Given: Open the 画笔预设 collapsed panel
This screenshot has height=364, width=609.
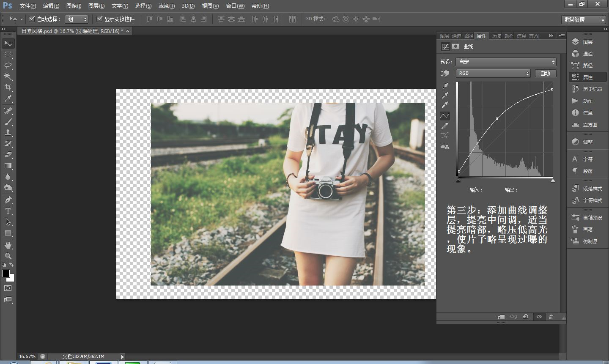Looking at the screenshot, I should point(587,218).
